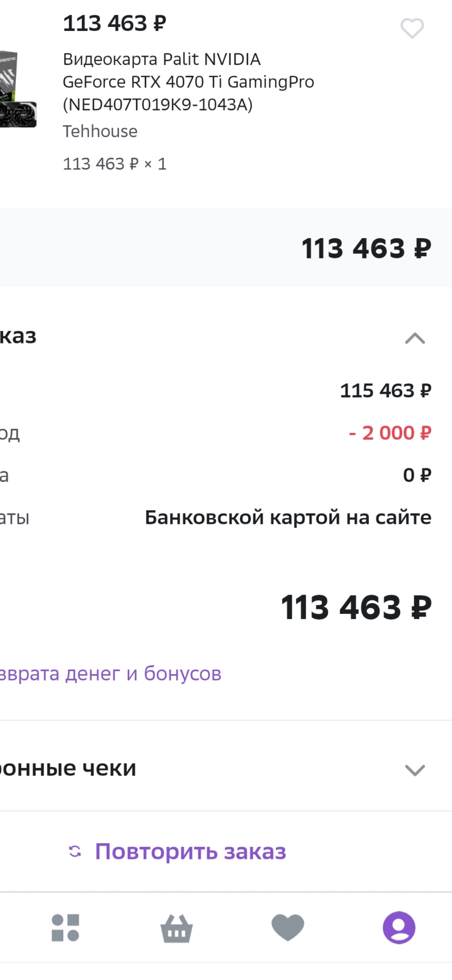Add the Palit video card to favorites
The width and height of the screenshot is (452, 980).
(x=412, y=28)
